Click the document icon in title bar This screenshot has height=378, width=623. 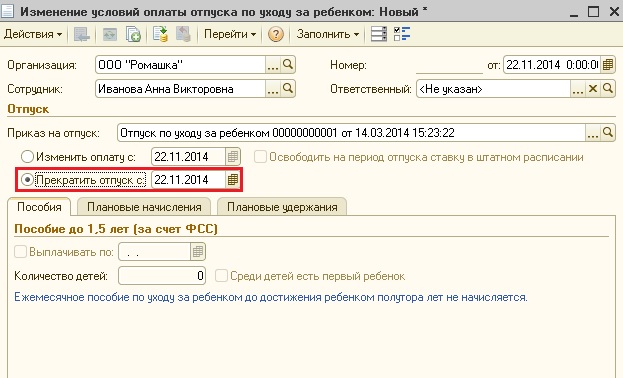coord(8,11)
